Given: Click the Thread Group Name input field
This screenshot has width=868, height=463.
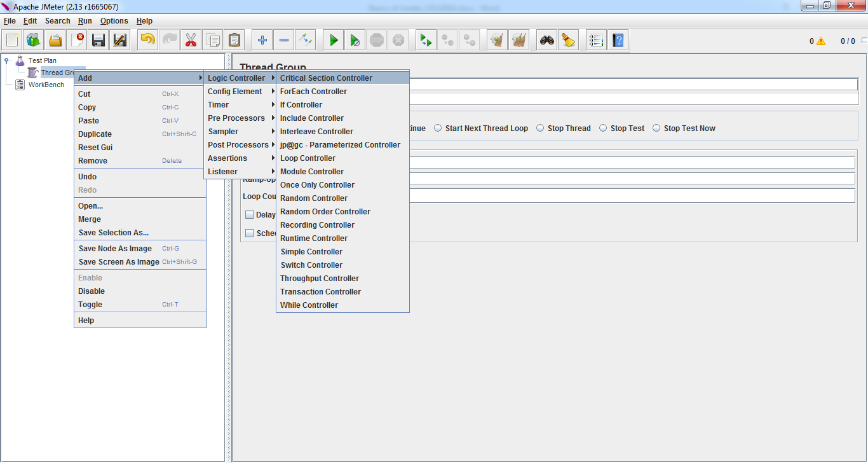Looking at the screenshot, I should click(x=634, y=85).
